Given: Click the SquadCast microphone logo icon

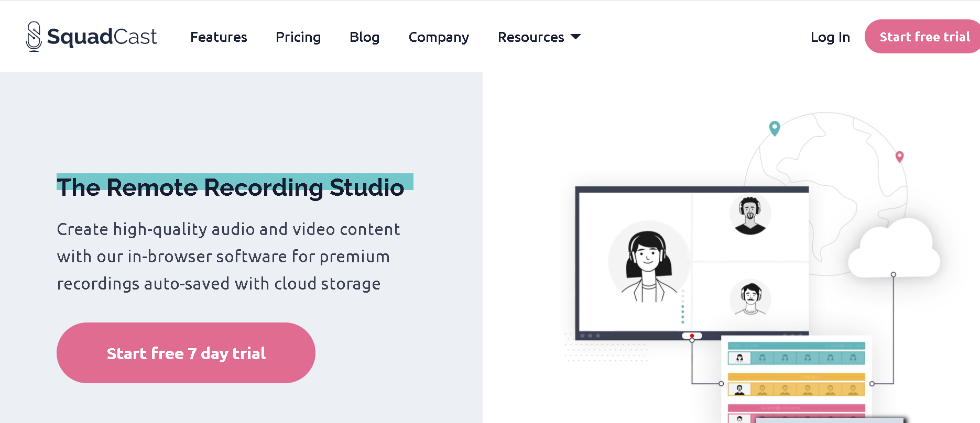Looking at the screenshot, I should pyautogui.click(x=34, y=37).
